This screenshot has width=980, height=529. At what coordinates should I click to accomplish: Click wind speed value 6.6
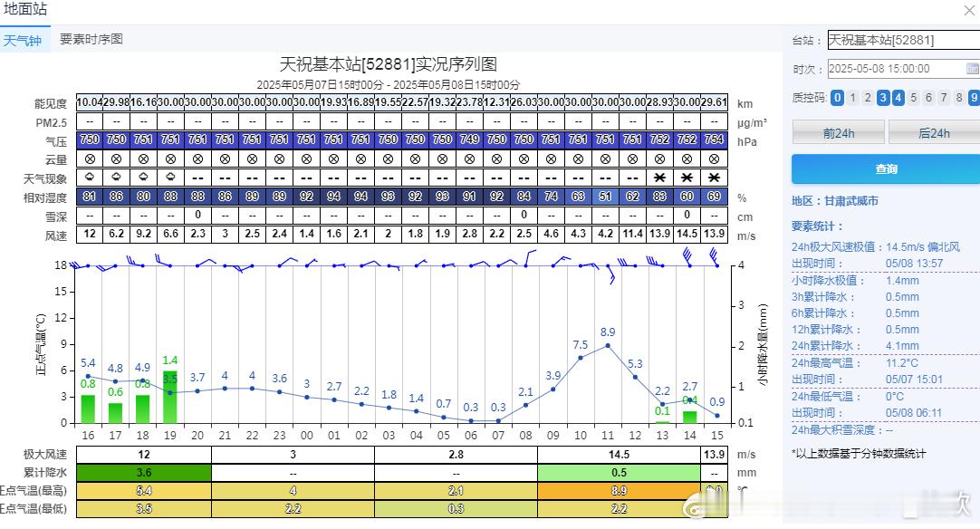170,234
